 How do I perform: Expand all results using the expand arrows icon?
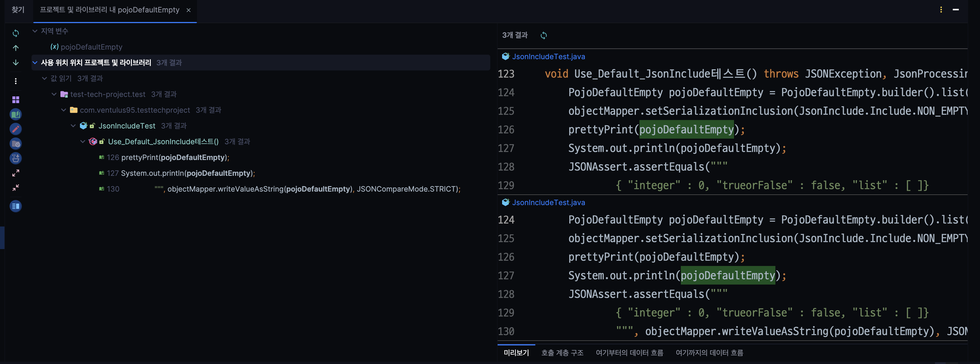(15, 173)
